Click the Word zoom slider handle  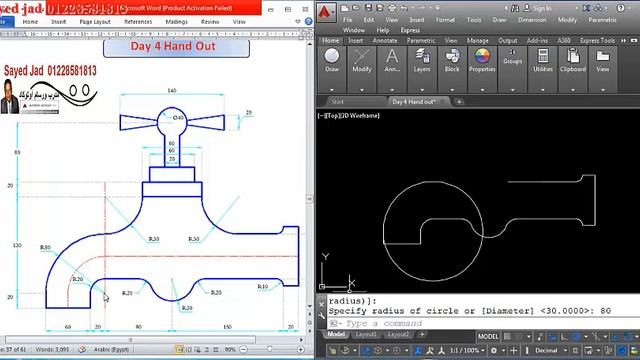click(269, 349)
